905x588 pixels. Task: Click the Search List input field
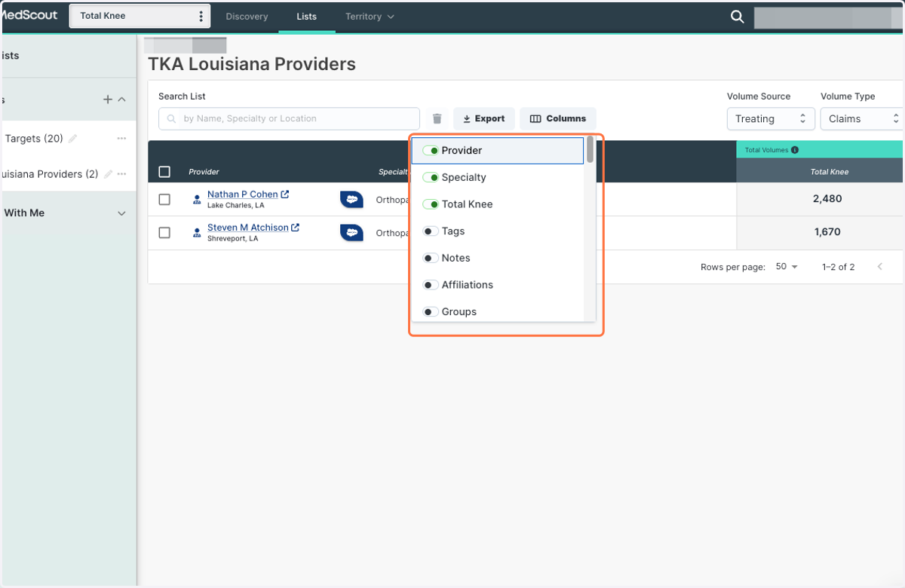[289, 118]
